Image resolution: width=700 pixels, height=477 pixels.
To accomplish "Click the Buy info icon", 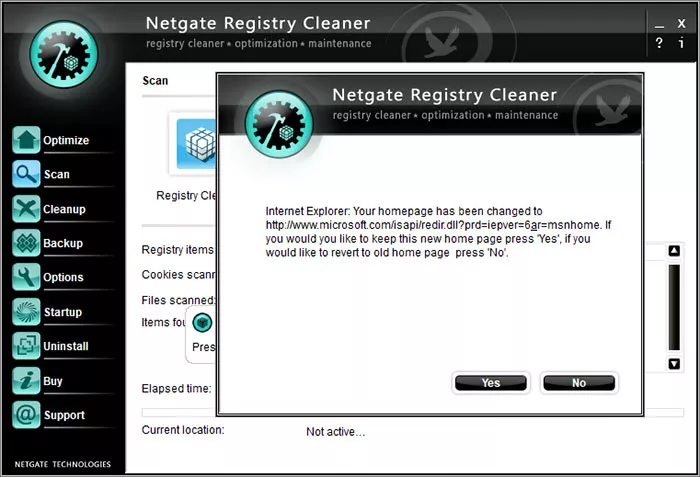I will [x=26, y=381].
